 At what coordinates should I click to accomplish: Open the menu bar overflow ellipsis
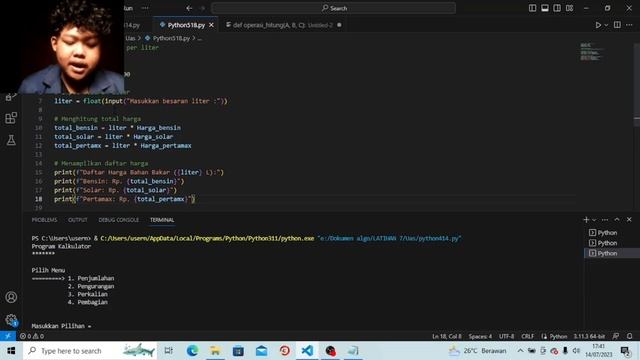click(x=145, y=8)
